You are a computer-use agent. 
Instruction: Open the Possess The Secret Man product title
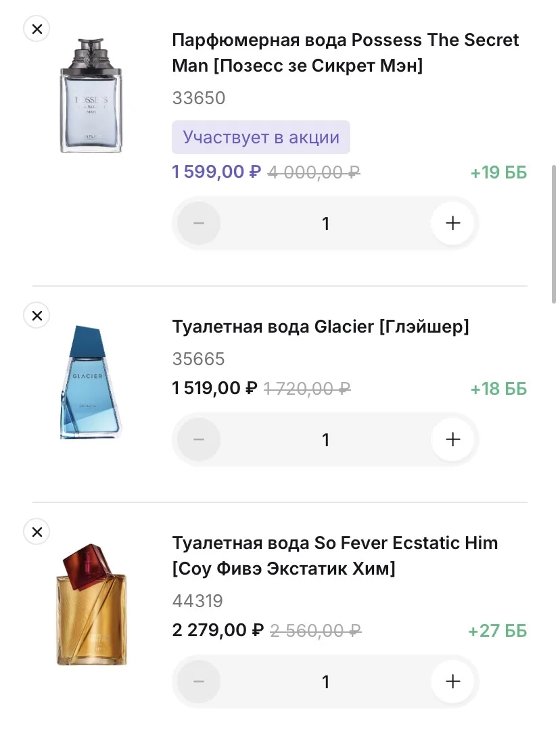(345, 53)
